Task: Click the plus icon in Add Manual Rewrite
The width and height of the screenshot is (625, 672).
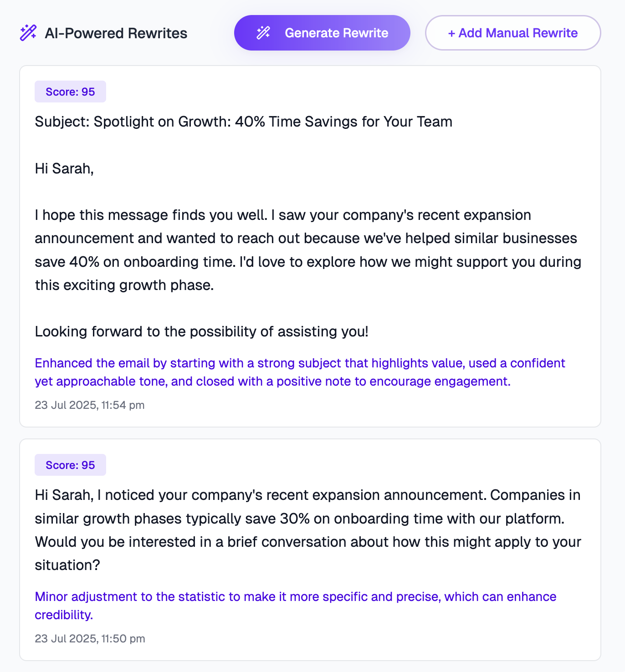Action: coord(452,33)
